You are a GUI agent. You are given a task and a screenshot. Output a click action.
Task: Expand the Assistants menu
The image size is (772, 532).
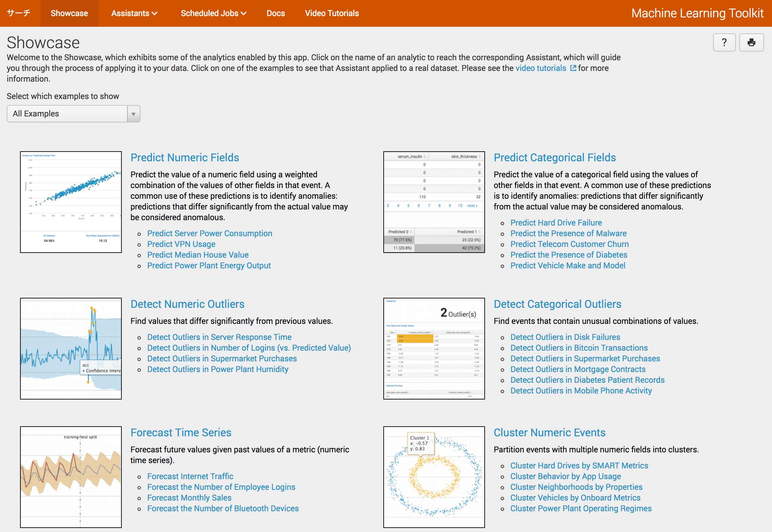tap(134, 13)
